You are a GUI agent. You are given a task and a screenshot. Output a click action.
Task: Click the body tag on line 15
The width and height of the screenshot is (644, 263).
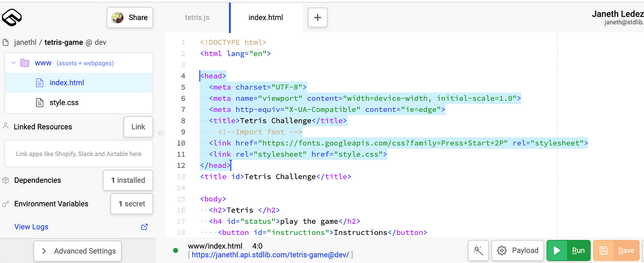(213, 199)
